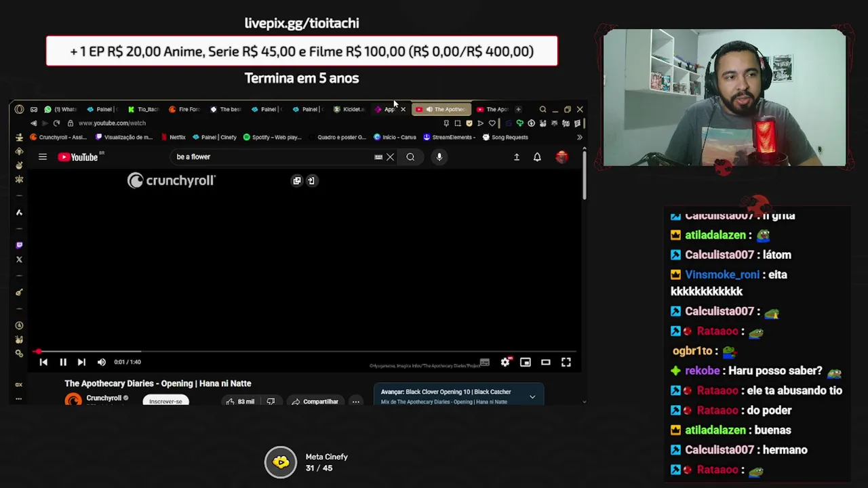
Task: Open the Crunchyroll channel avatar
Action: point(73,400)
